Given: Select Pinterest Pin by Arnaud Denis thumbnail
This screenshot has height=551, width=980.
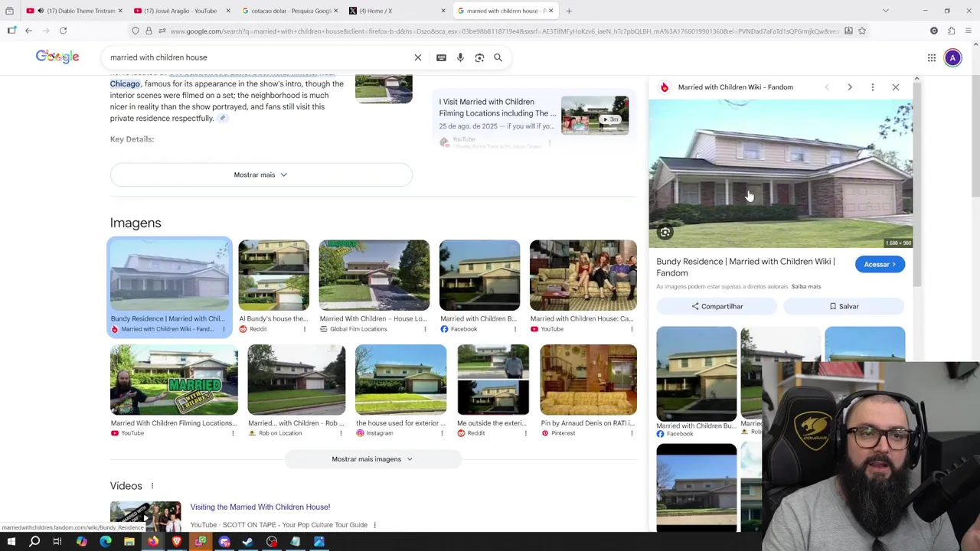Looking at the screenshot, I should pyautogui.click(x=588, y=380).
